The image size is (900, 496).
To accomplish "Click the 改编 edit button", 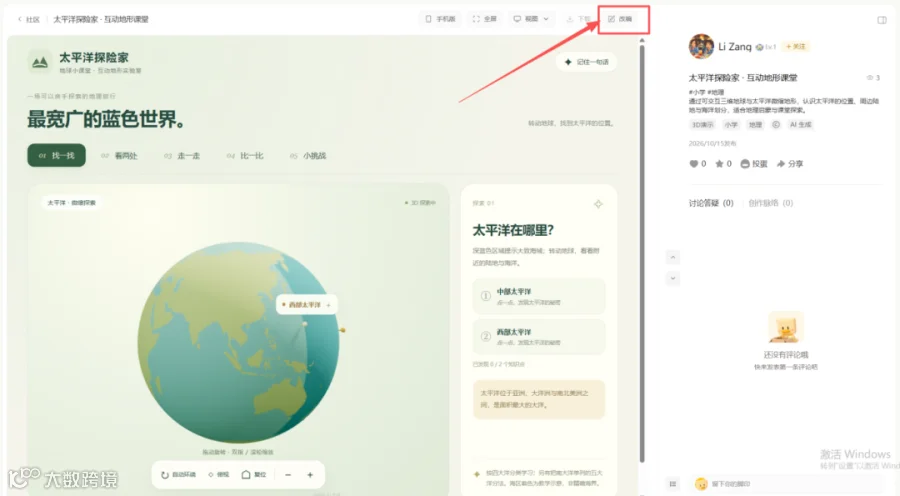I will 620,19.
